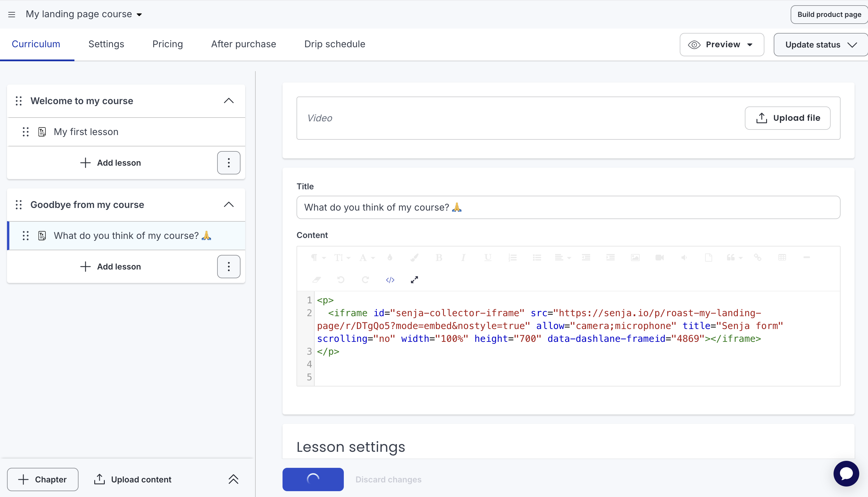868x497 pixels.
Task: Open paragraph format dropdown
Action: pyautogui.click(x=318, y=258)
